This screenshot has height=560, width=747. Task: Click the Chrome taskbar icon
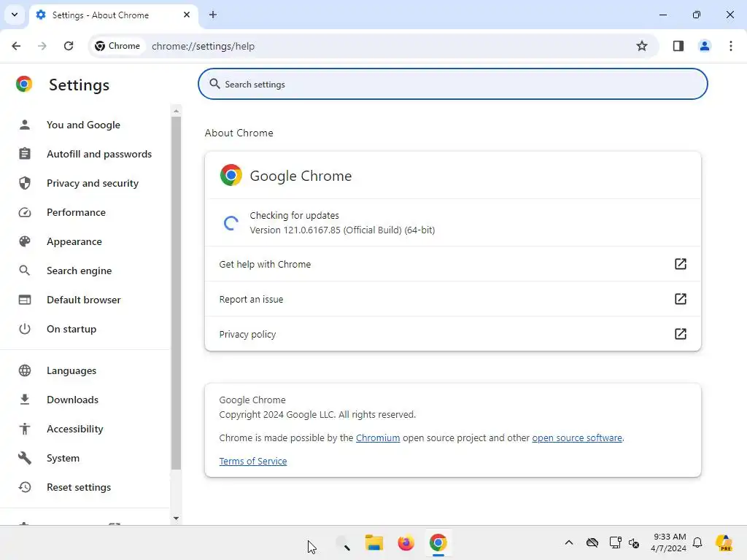[438, 542]
